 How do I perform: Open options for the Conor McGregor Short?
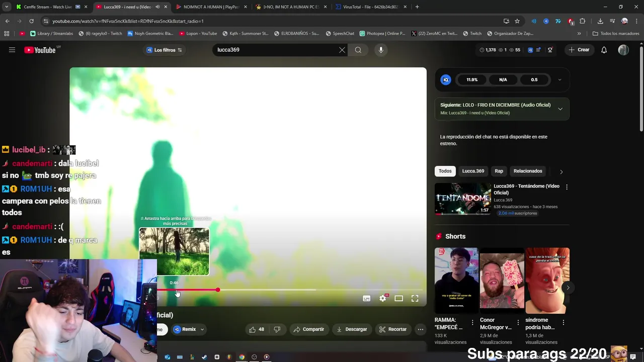click(518, 322)
